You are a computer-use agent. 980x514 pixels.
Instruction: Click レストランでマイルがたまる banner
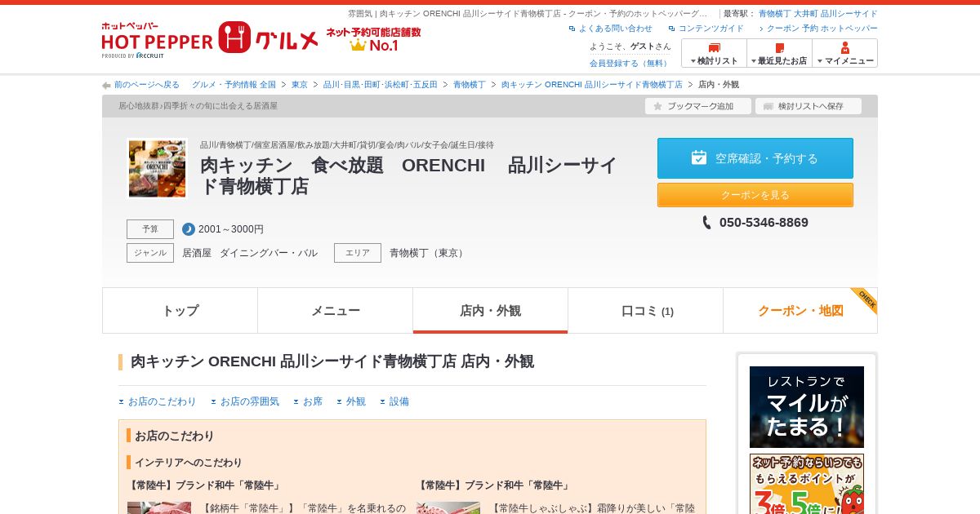click(x=807, y=407)
